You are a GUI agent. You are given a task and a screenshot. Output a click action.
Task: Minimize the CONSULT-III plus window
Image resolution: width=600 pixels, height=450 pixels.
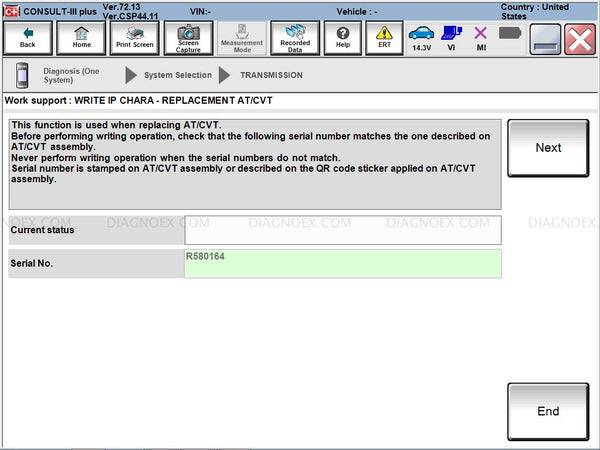[x=545, y=38]
